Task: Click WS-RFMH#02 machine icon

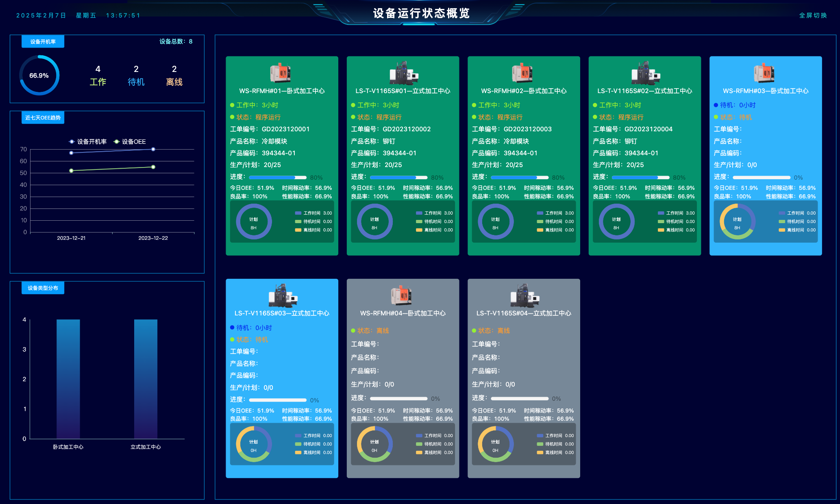Action: point(522,73)
